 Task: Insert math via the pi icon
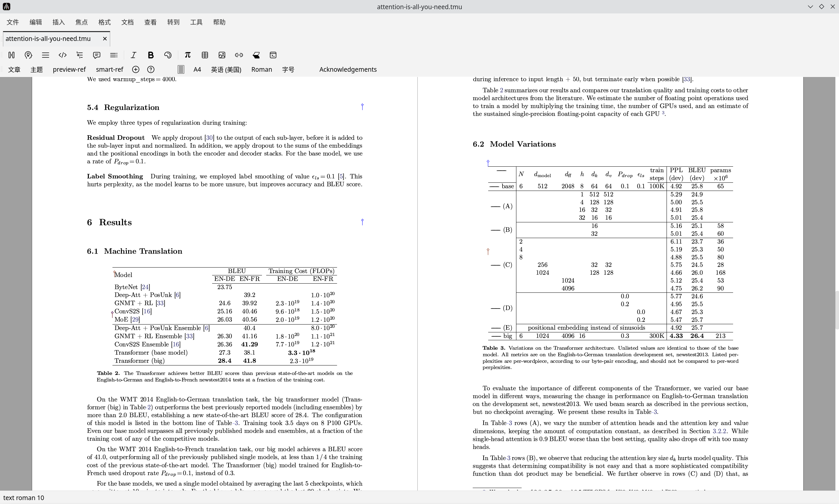pyautogui.click(x=188, y=55)
